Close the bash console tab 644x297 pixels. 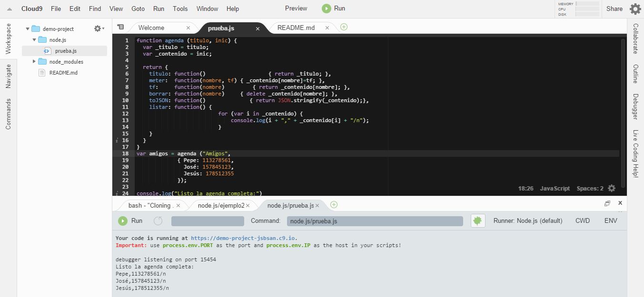coord(178,206)
